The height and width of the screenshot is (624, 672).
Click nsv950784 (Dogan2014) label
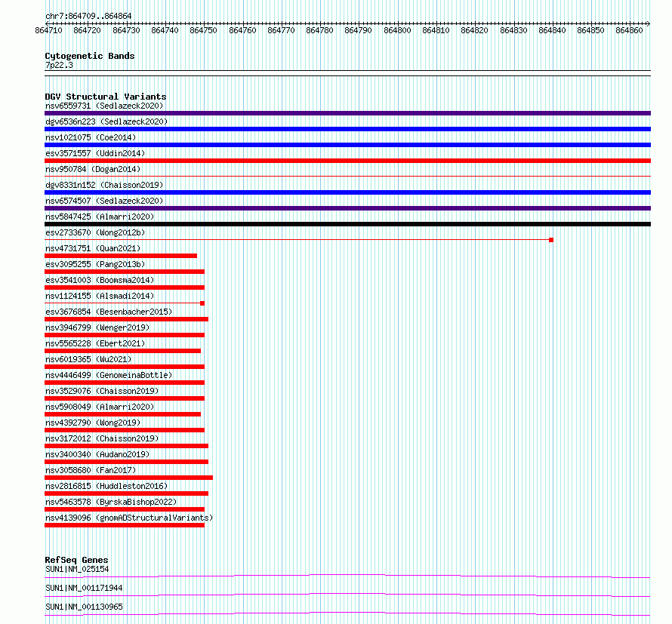click(93, 169)
